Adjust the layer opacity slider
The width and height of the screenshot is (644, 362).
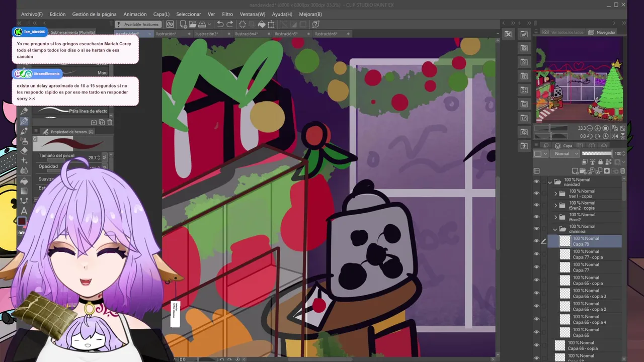597,154
